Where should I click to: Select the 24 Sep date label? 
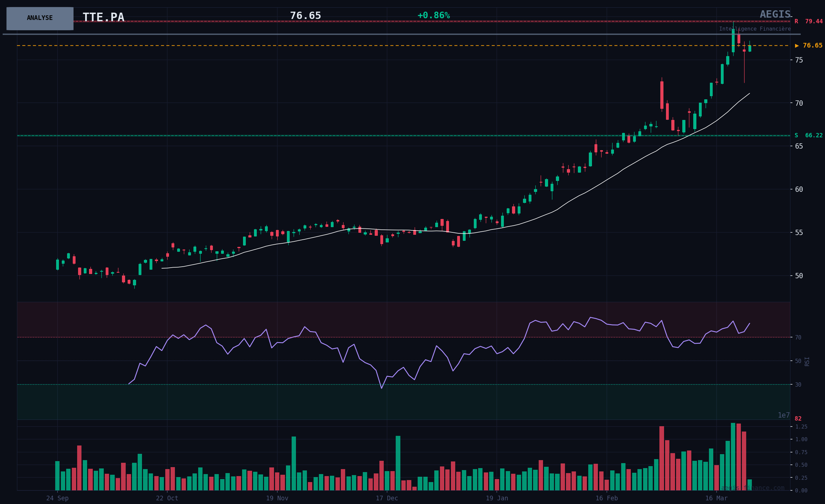[57, 498]
